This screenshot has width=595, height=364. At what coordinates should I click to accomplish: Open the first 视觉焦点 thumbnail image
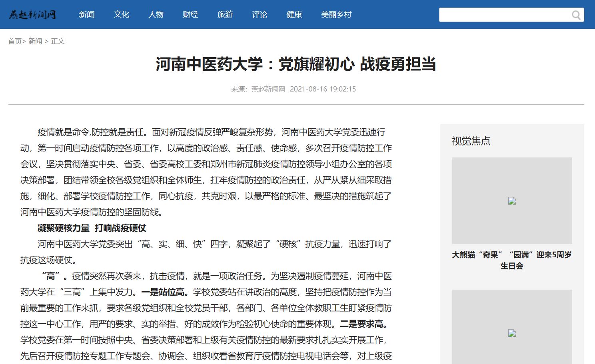tap(512, 201)
